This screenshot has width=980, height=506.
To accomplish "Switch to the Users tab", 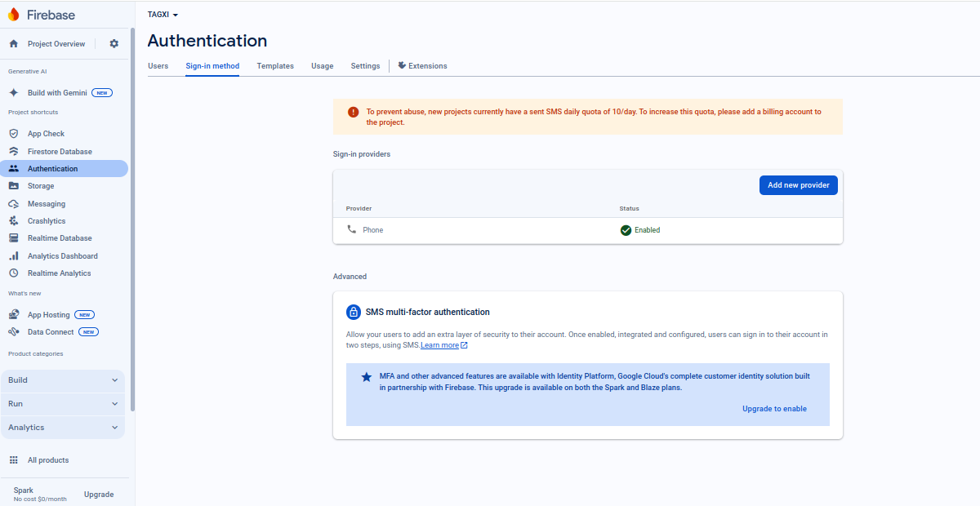I will click(x=158, y=65).
